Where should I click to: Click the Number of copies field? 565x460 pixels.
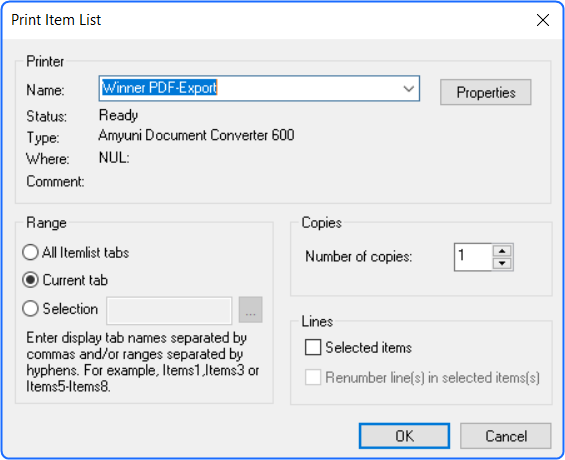coord(473,257)
